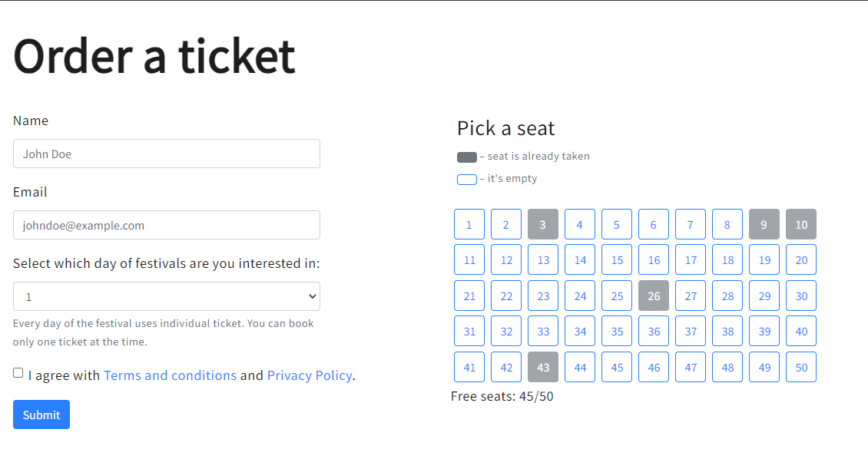Select seat number 38
The image size is (868, 469).
(727, 331)
